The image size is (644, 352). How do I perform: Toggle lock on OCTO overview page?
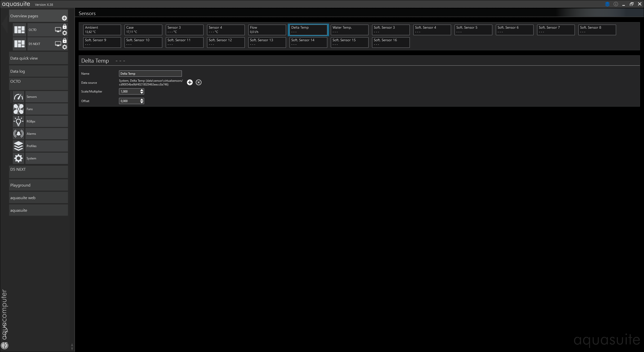click(65, 27)
